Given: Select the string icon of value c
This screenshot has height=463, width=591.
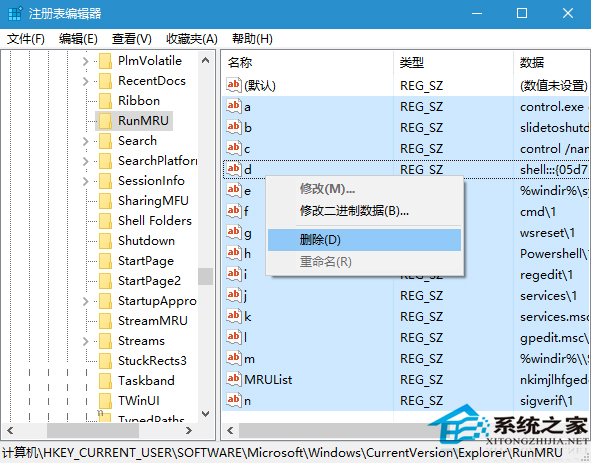Looking at the screenshot, I should click(234, 148).
